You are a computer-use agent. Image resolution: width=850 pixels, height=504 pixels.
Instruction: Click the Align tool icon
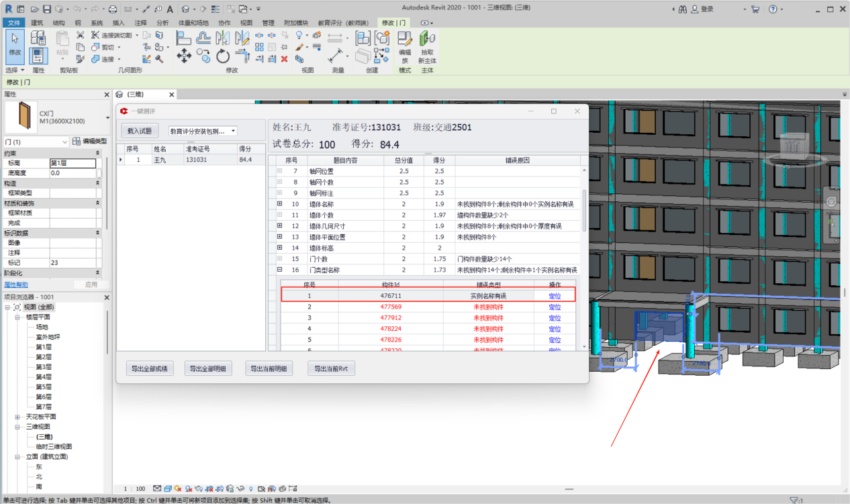[184, 38]
